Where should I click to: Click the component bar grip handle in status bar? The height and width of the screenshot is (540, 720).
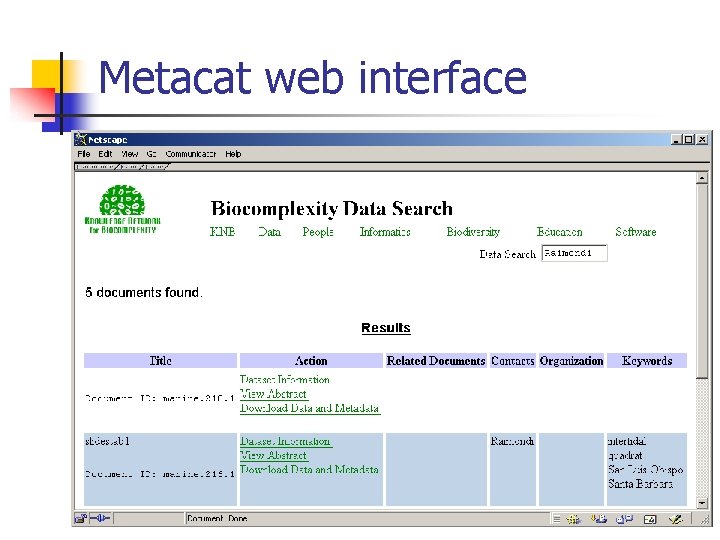557,519
